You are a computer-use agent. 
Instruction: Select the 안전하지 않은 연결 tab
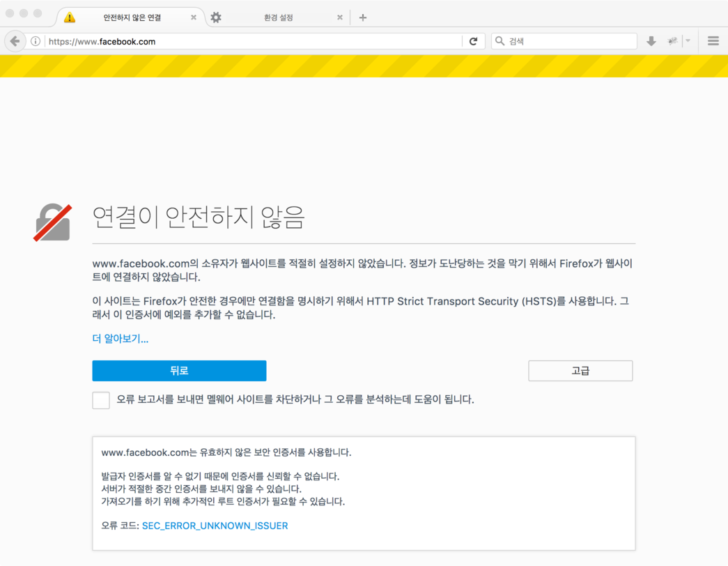click(x=132, y=17)
